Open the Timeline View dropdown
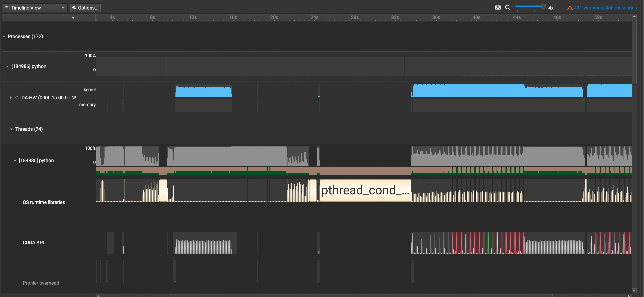This screenshot has width=644, height=297. tap(35, 8)
